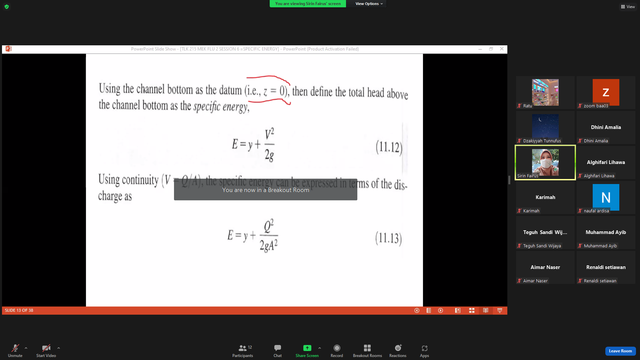
Task: Click the Record button
Action: 337,350
